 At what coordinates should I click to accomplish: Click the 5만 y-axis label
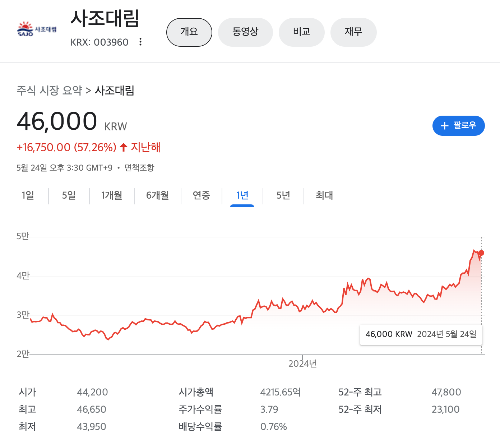point(23,236)
